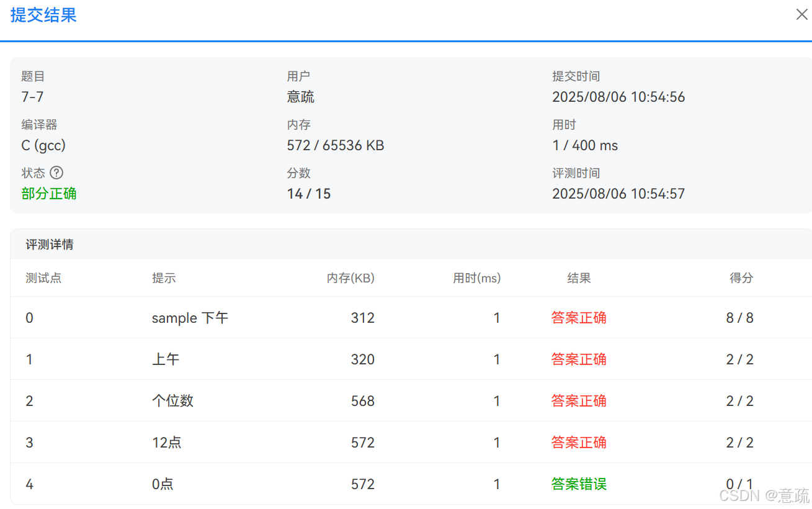812x509 pixels.
Task: Select the score 0 / 1
Action: coord(740,484)
